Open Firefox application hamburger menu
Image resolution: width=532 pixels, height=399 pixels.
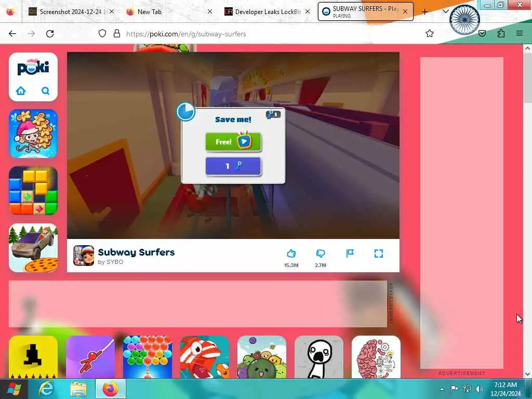pyautogui.click(x=520, y=33)
